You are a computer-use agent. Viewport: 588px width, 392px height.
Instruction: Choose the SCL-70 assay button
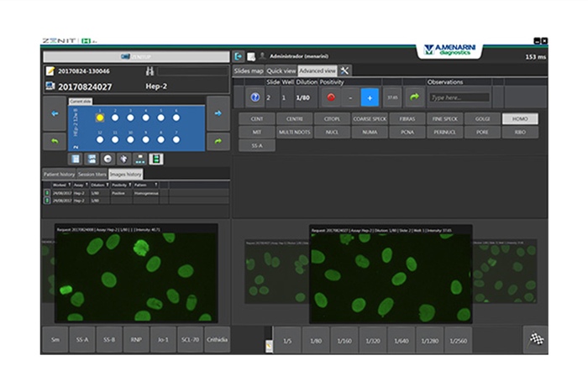(x=189, y=340)
